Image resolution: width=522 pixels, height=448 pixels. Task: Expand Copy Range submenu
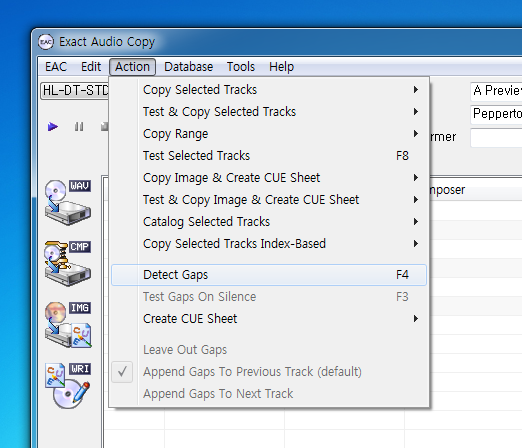pyautogui.click(x=269, y=134)
